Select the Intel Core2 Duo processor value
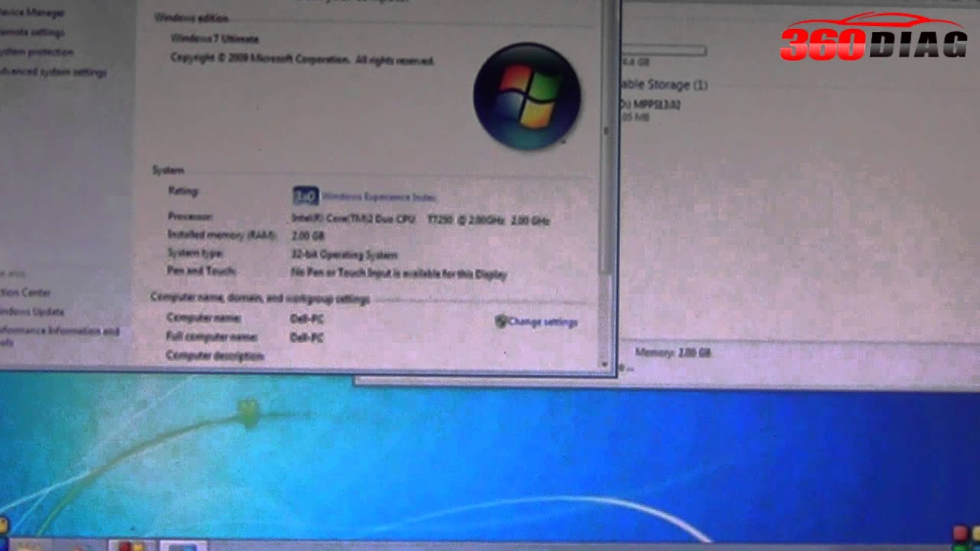980x551 pixels. pos(420,220)
